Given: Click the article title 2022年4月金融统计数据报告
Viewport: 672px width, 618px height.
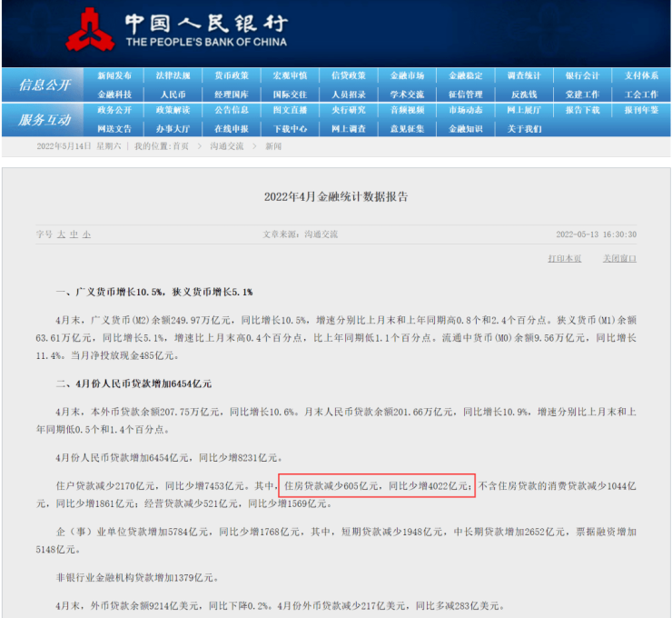Looking at the screenshot, I should pos(336,197).
